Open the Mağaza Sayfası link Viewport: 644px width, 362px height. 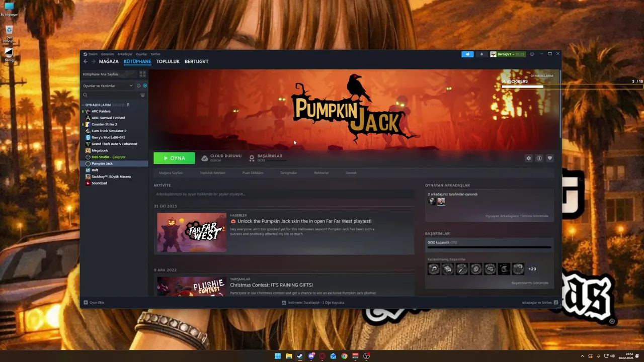(171, 173)
